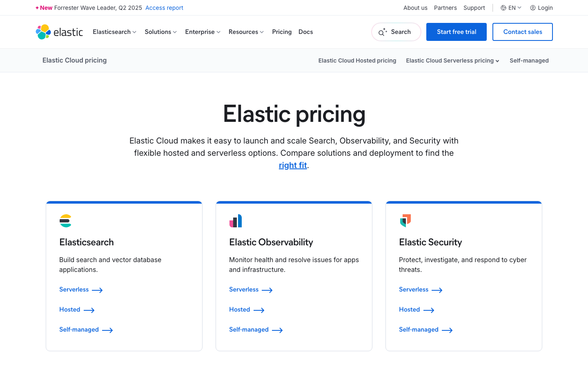Follow the 'right fit' link
This screenshot has height=368, width=588.
tap(293, 165)
